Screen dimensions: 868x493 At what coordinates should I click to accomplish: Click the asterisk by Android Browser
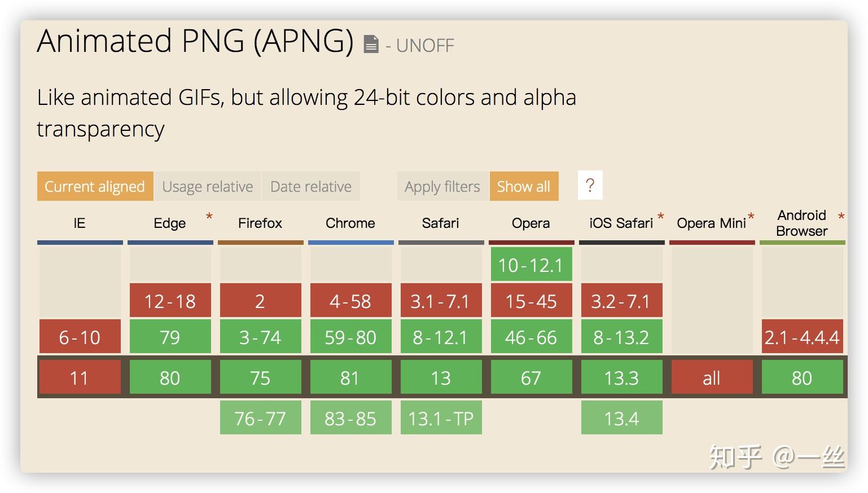click(841, 217)
